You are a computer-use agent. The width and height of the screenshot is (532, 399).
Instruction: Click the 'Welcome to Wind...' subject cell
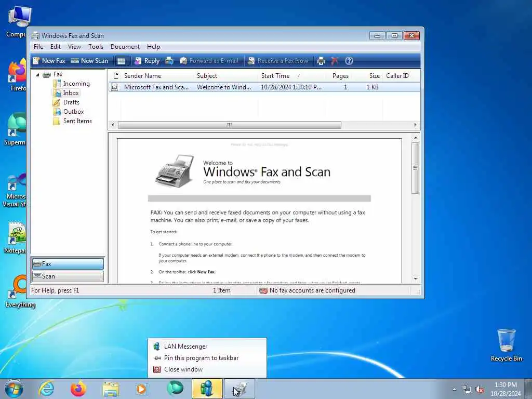pyautogui.click(x=224, y=87)
